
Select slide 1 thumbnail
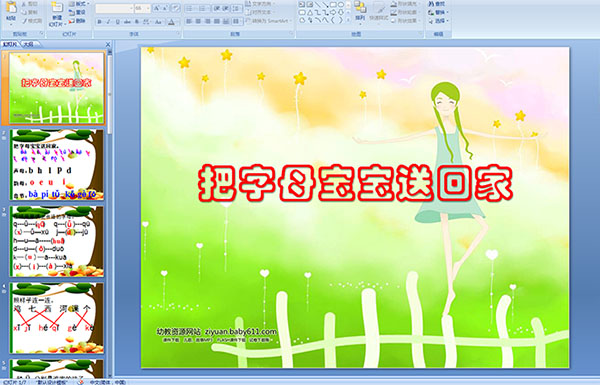point(57,88)
